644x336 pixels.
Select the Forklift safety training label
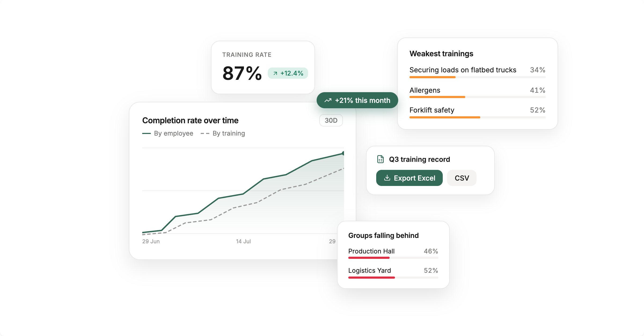pyautogui.click(x=432, y=110)
